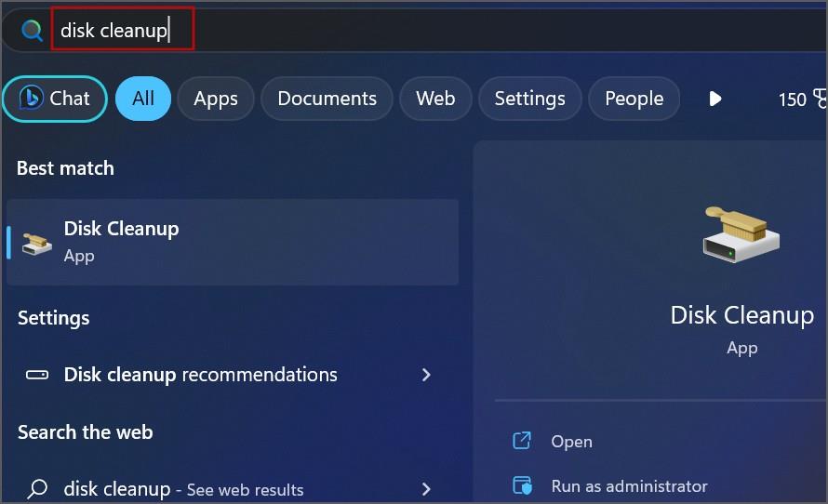The width and height of the screenshot is (828, 504).
Task: Switch to the Documents filter tab
Action: tap(327, 99)
